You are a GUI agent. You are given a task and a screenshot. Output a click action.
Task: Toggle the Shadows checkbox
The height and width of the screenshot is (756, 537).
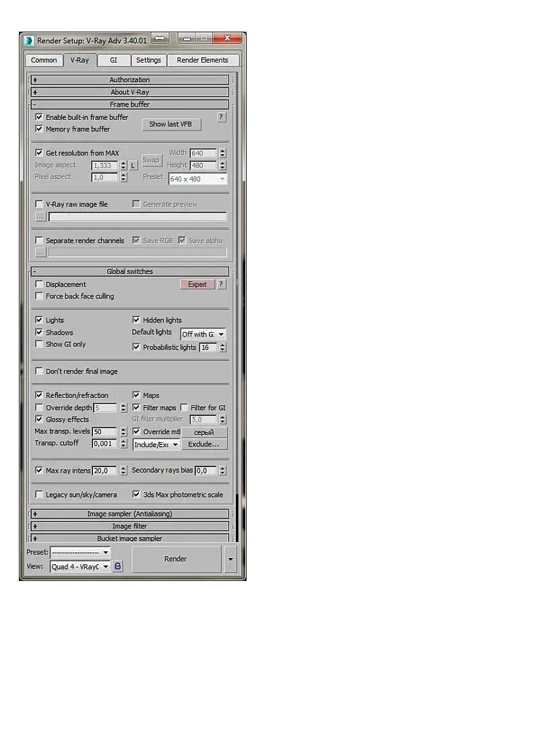pos(39,332)
